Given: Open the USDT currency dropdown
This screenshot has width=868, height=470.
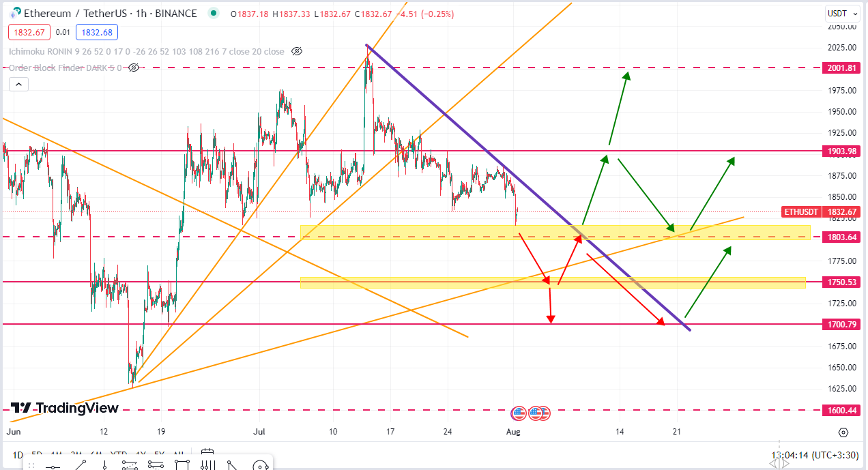Looking at the screenshot, I should 841,13.
